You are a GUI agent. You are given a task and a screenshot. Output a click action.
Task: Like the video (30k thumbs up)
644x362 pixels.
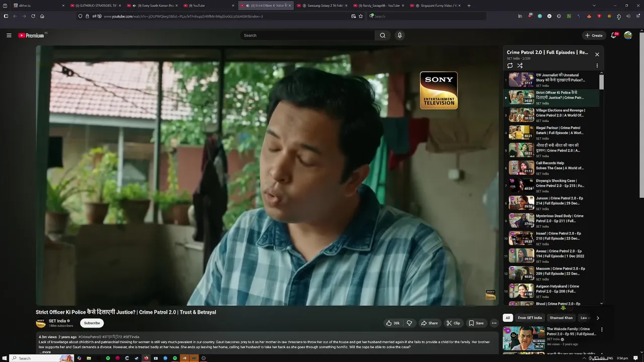pos(393,323)
